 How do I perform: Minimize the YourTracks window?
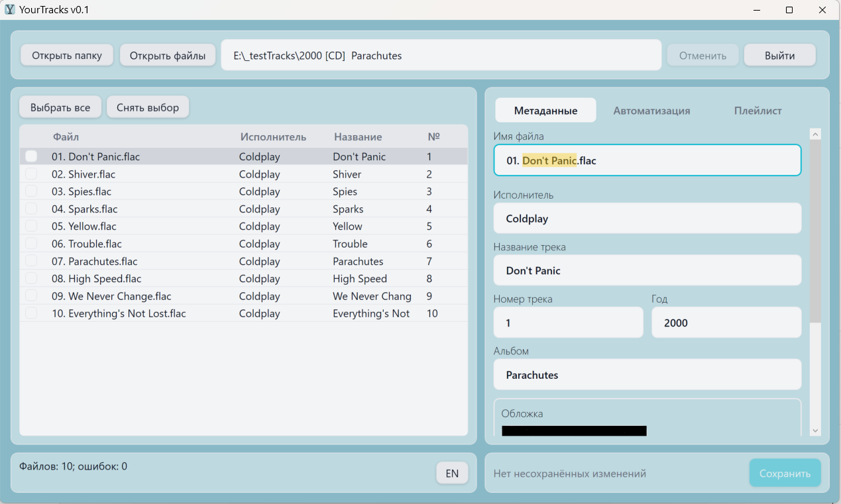[757, 10]
